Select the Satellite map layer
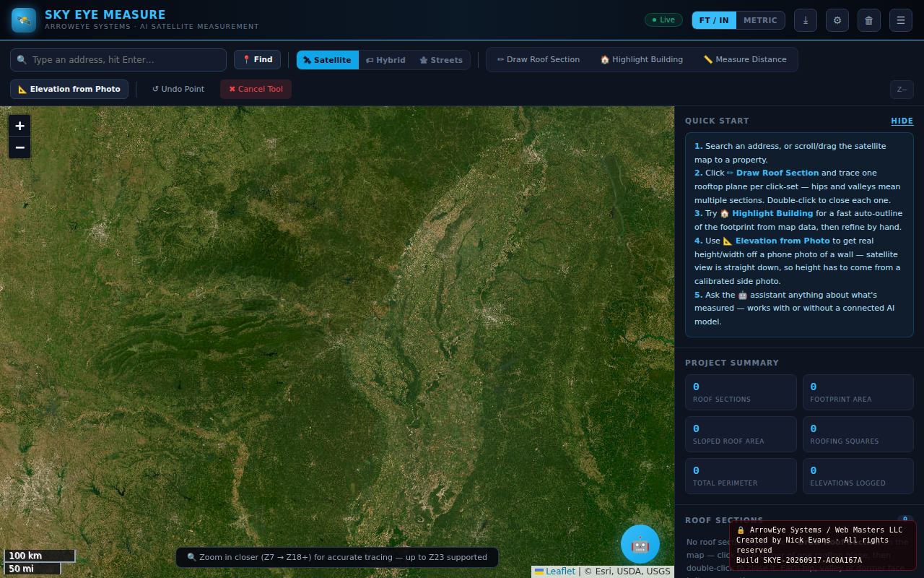Viewport: 924px width, 578px height. (x=328, y=60)
